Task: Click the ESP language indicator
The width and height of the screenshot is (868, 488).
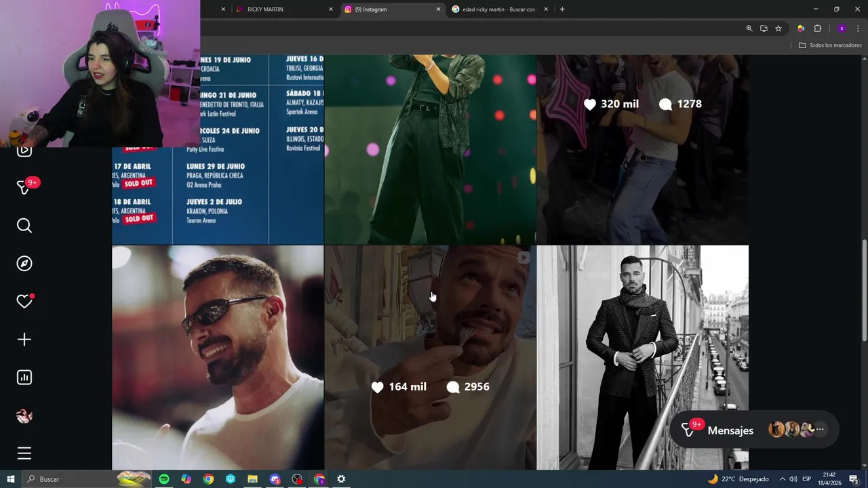Action: (807, 479)
